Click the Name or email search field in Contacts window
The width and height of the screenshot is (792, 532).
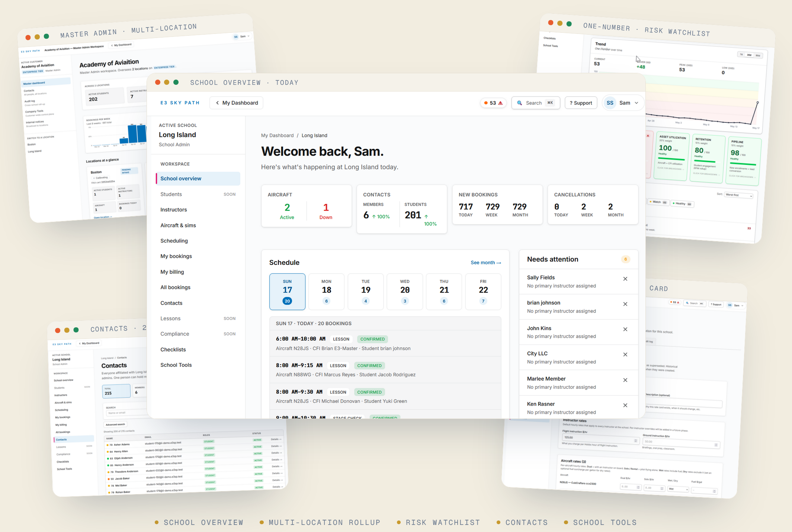tap(126, 413)
